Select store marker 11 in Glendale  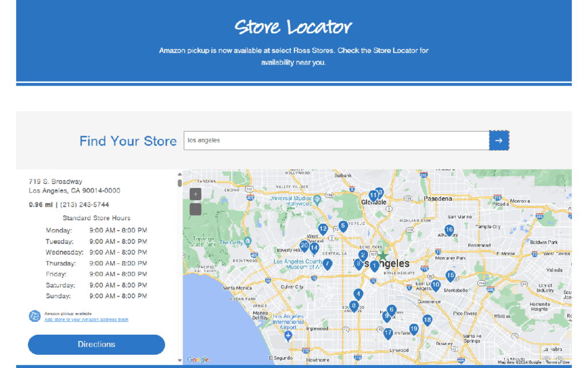point(373,195)
